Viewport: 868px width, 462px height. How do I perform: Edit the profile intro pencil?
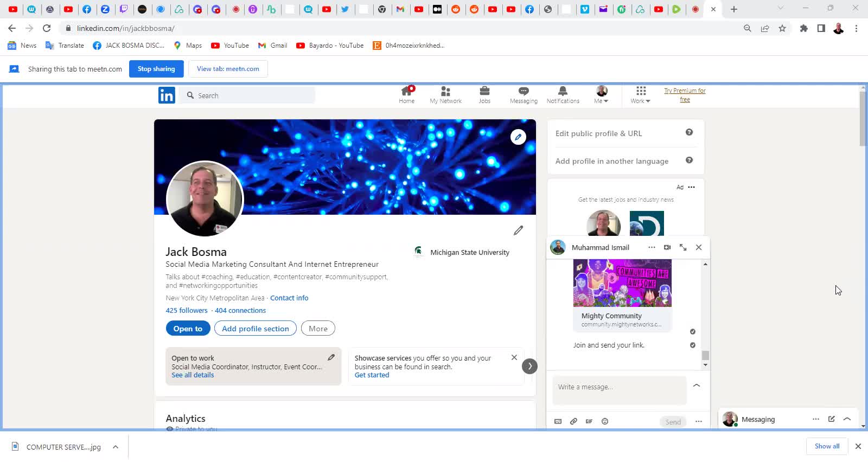click(x=518, y=230)
